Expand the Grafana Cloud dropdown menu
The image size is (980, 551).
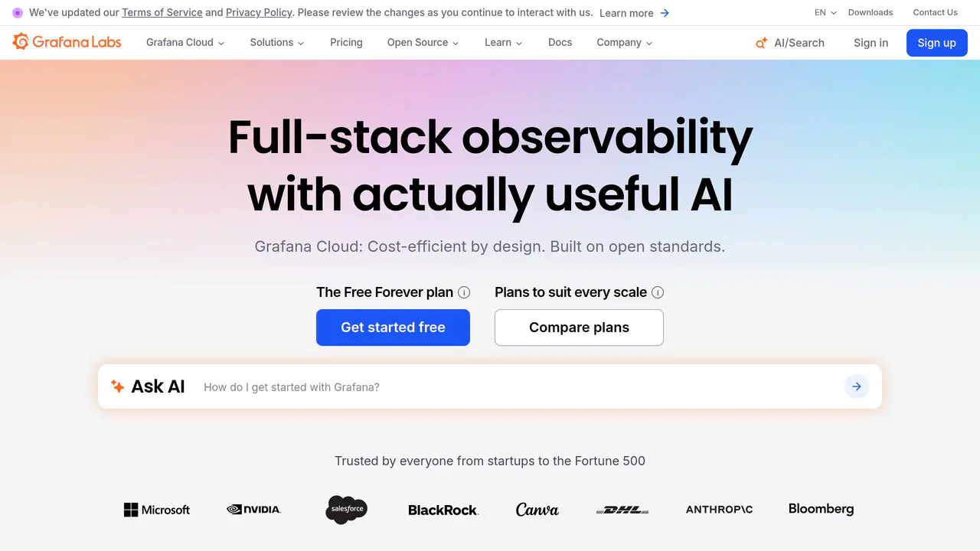(x=185, y=42)
